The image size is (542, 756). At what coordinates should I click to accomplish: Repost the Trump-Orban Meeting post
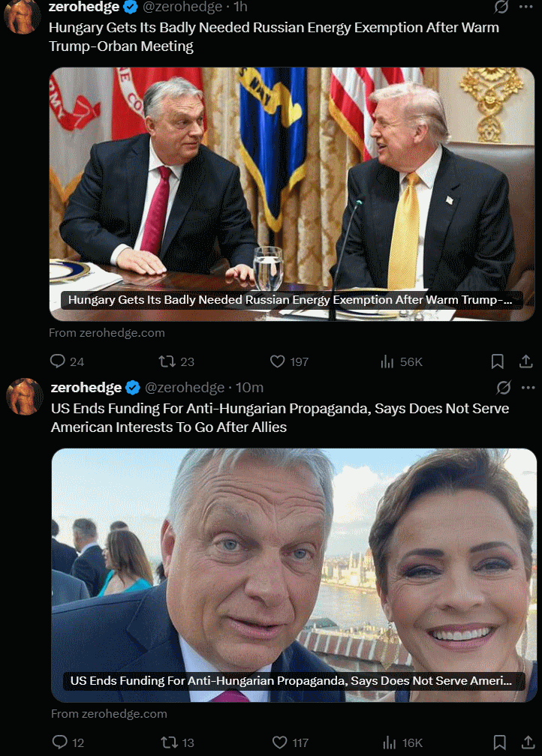point(176,361)
